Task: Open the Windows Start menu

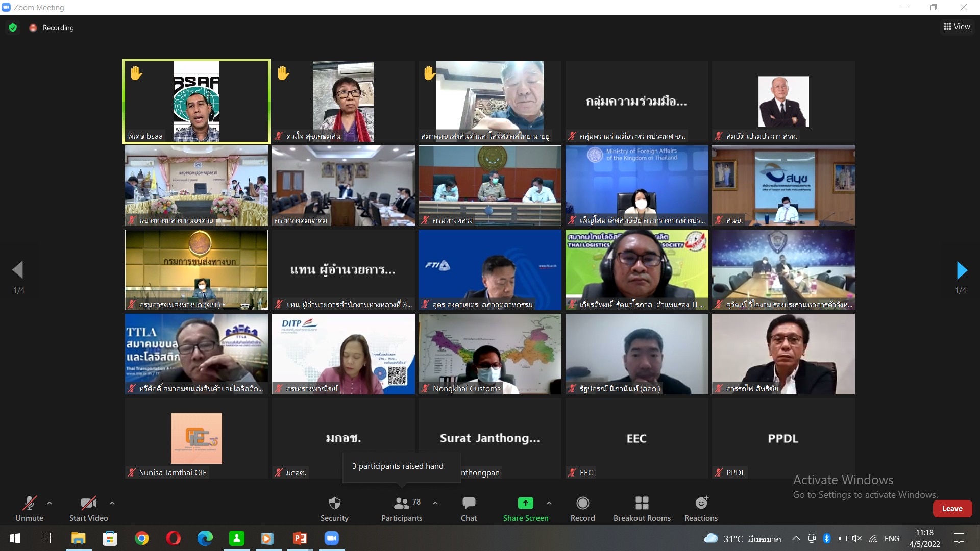Action: pyautogui.click(x=15, y=538)
